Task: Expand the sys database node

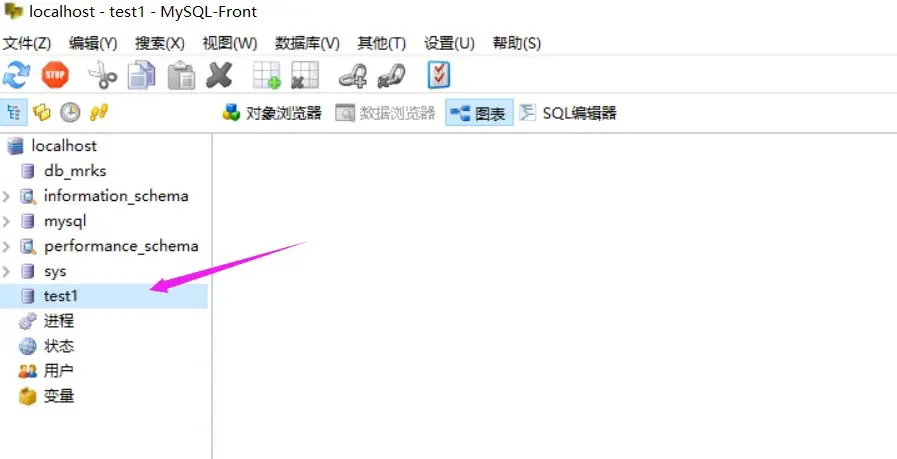Action: (x=7, y=272)
